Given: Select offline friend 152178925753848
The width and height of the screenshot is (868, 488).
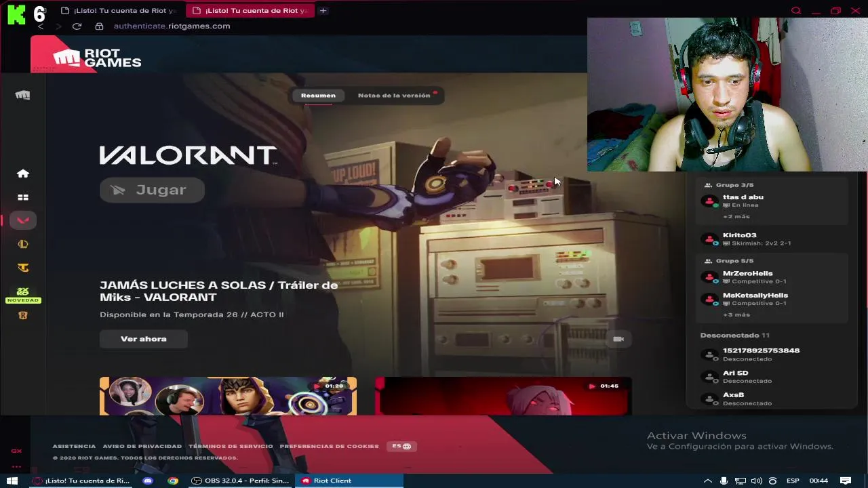Looking at the screenshot, I should (773, 354).
